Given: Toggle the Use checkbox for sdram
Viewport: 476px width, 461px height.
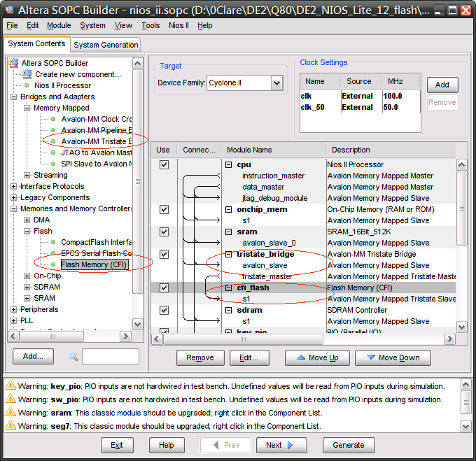Looking at the screenshot, I should click(x=164, y=311).
